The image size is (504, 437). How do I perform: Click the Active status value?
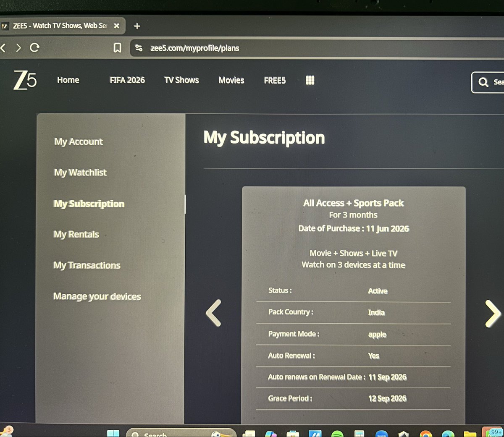point(378,291)
